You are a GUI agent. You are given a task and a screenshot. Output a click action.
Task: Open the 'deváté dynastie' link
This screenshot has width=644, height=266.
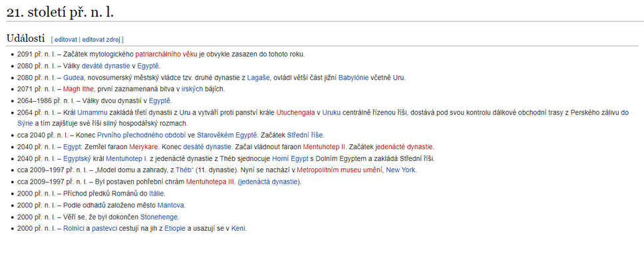[x=106, y=66]
